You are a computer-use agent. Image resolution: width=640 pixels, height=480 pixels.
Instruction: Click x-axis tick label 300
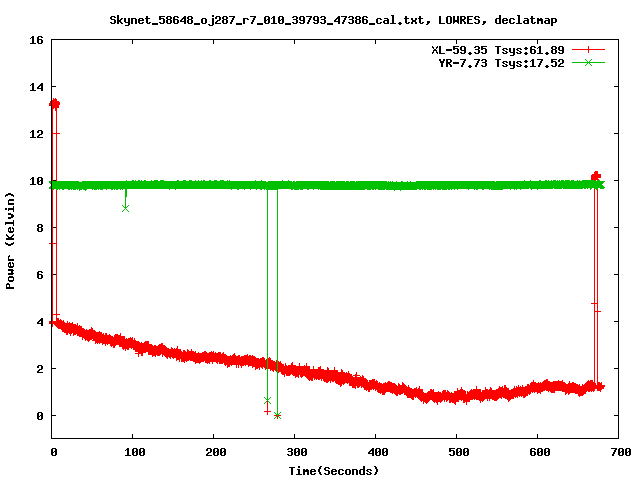pyautogui.click(x=297, y=452)
